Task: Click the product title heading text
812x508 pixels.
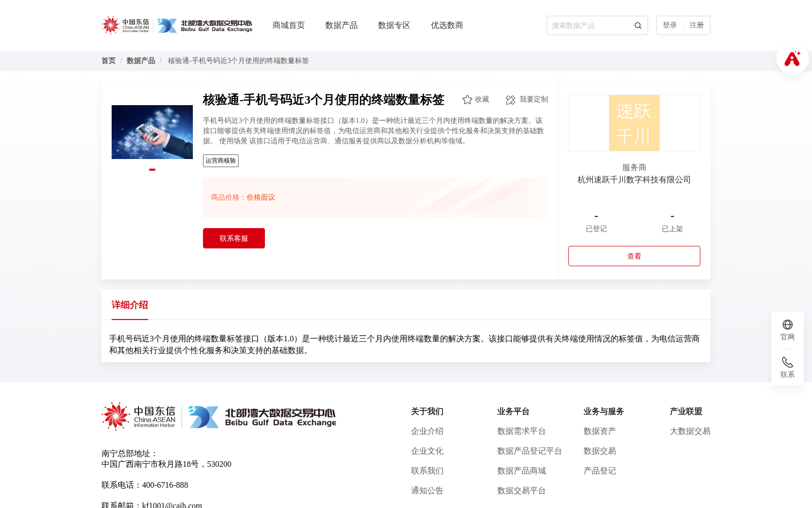Action: tap(324, 100)
